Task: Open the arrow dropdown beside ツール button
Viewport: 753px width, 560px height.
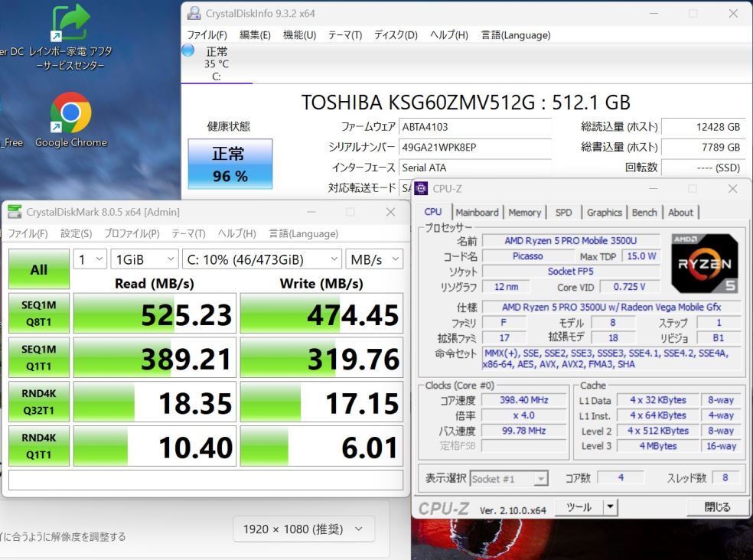Action: click(x=610, y=507)
